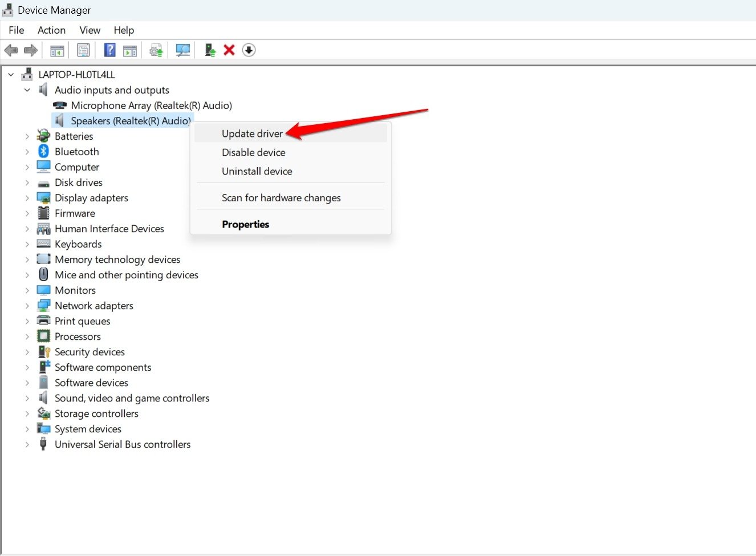Toggle the console tree pane icon
The image size is (756, 556).
[56, 50]
